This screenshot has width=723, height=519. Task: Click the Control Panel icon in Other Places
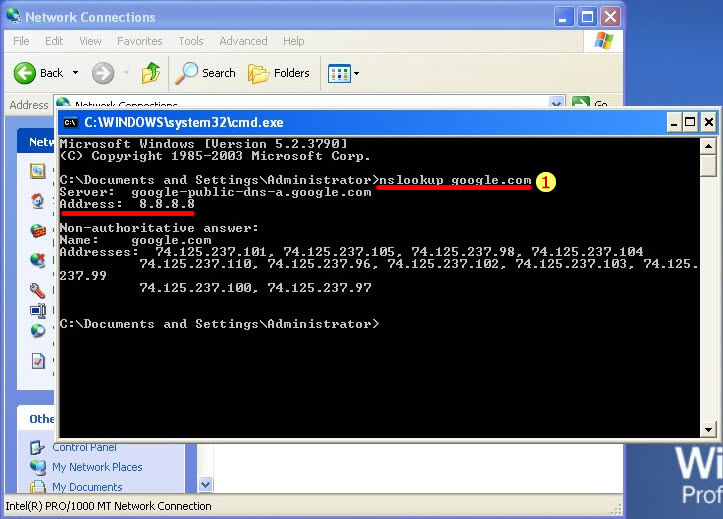tap(37, 447)
